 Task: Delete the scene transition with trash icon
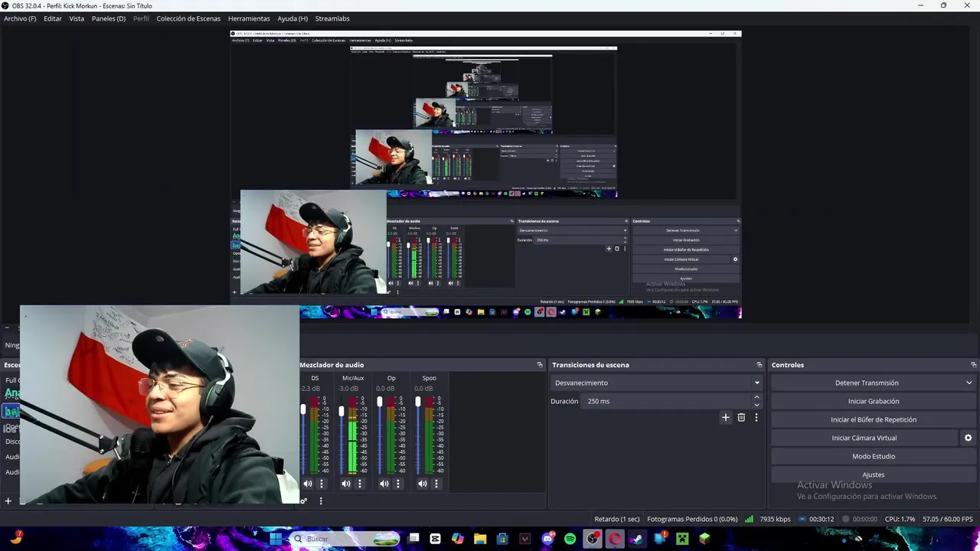click(741, 418)
